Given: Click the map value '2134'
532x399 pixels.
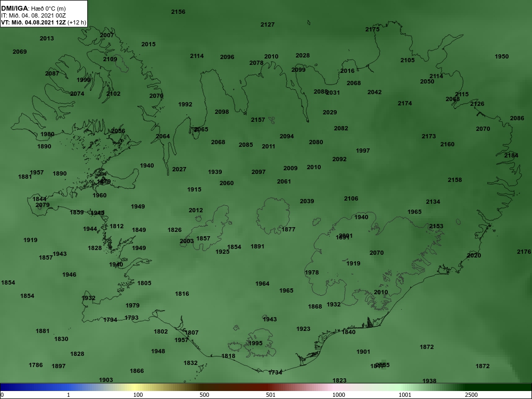Looking at the screenshot, I should (433, 202).
